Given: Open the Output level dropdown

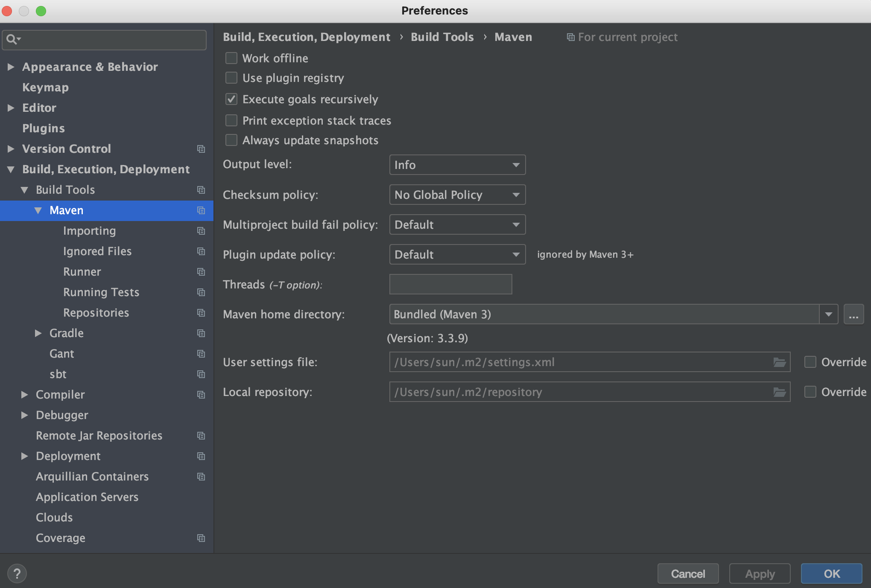Looking at the screenshot, I should [x=457, y=165].
